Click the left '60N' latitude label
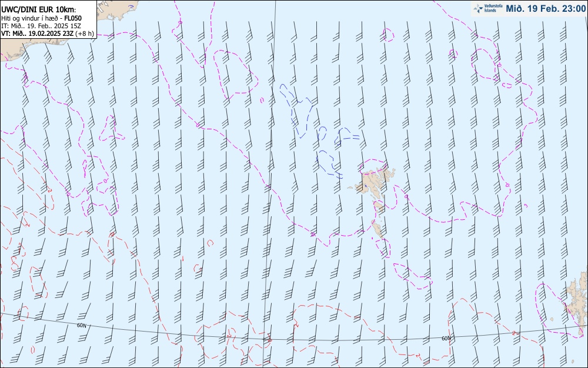Screen dimensions: 588x368 click(x=81, y=325)
